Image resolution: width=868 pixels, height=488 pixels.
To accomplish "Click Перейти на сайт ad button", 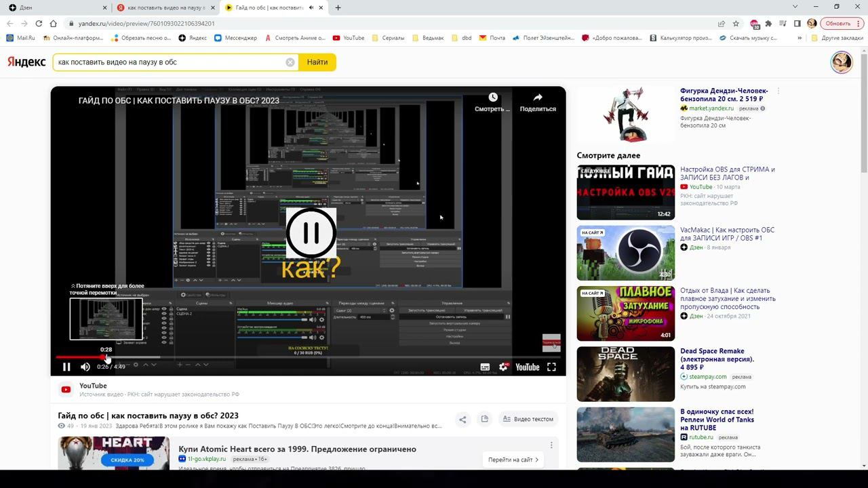I will [513, 460].
